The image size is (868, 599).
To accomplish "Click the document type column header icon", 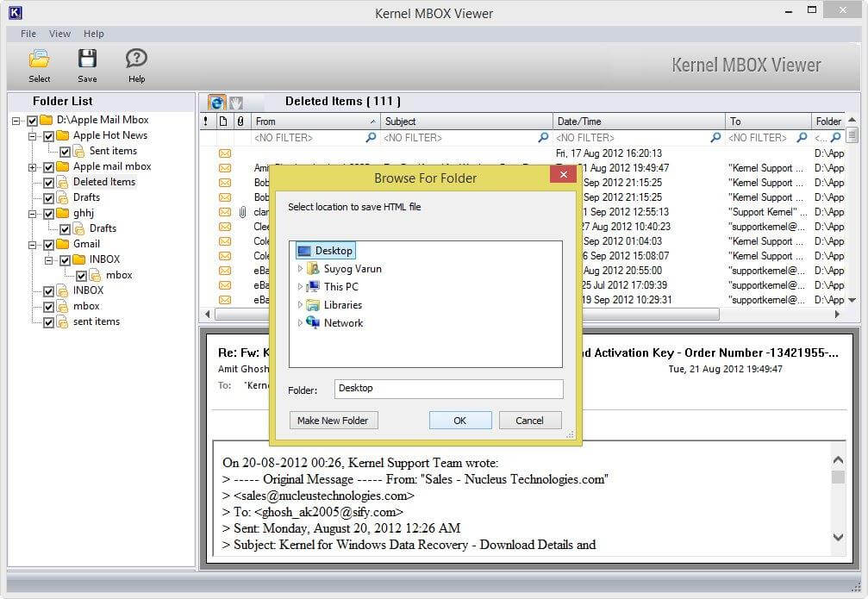I will (x=223, y=122).
